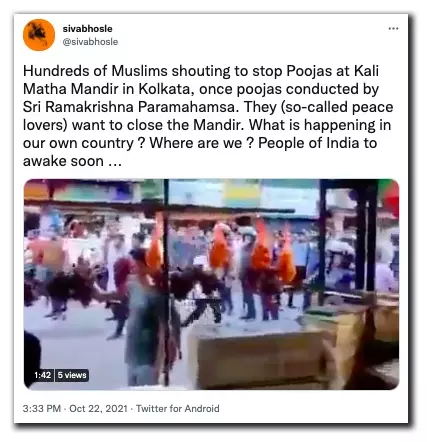This screenshot has height=442, width=427.
Task: Select the Oct 22, 2021 date
Action: 98,408
